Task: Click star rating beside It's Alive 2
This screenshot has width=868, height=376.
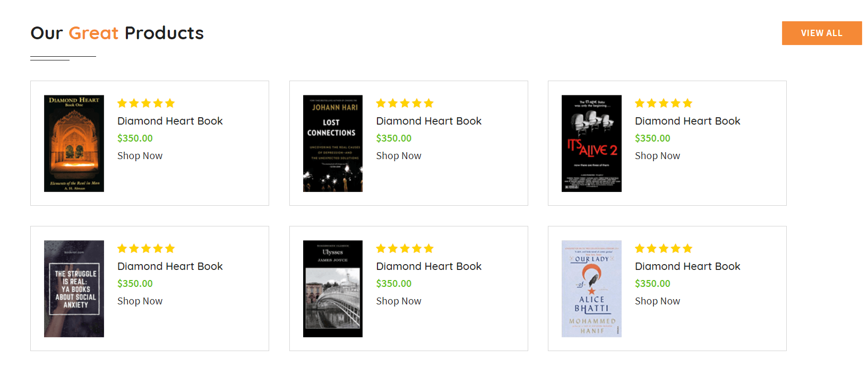Action: (664, 103)
